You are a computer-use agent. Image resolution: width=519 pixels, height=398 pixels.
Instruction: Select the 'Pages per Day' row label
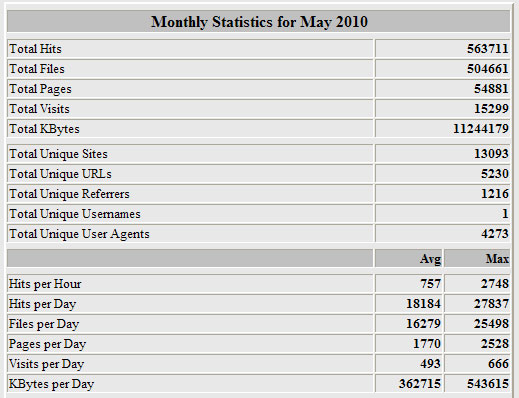tap(47, 344)
